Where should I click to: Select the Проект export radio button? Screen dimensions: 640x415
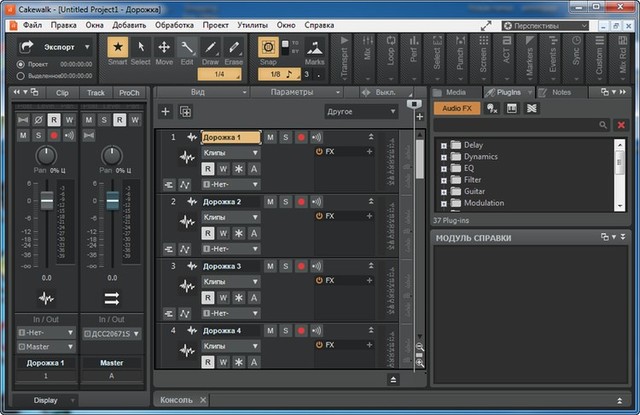tap(20, 64)
